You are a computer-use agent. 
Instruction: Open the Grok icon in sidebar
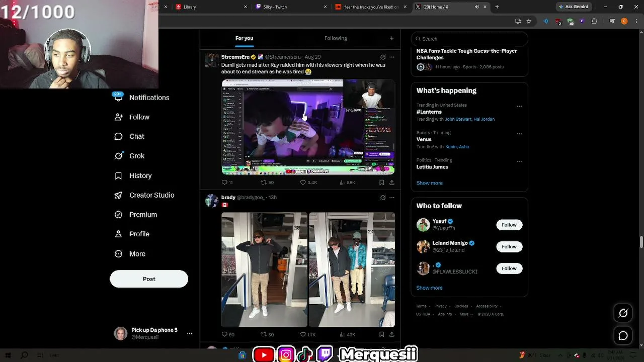[118, 156]
